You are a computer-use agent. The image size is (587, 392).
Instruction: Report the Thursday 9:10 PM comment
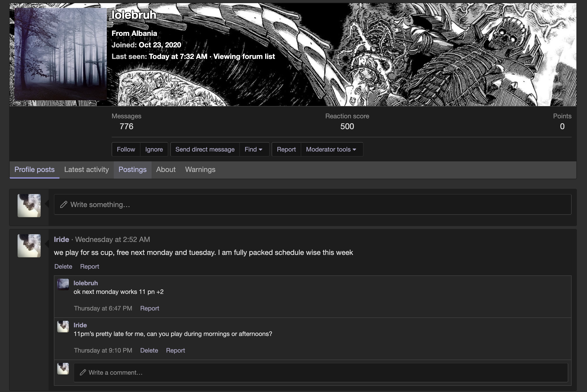tap(176, 350)
